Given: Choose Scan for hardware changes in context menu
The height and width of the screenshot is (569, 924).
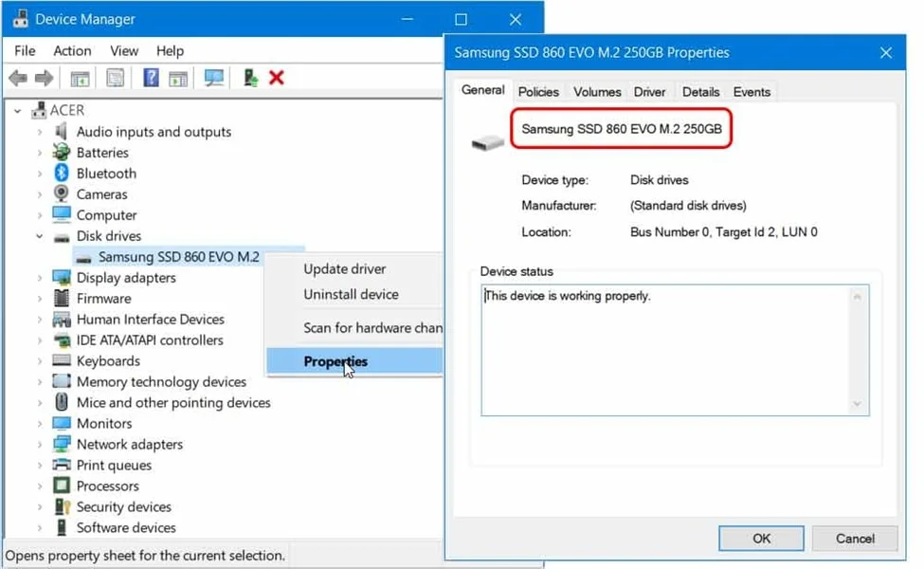Looking at the screenshot, I should point(354,328).
